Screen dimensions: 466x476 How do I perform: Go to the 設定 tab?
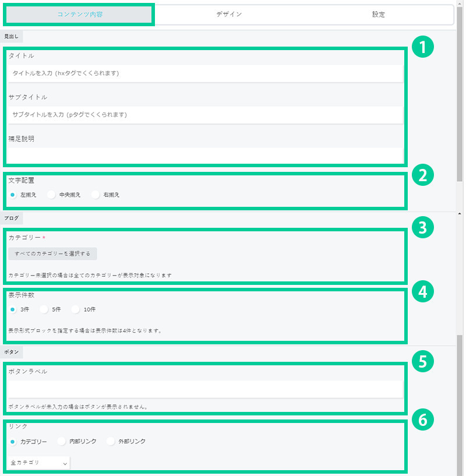pyautogui.click(x=379, y=15)
